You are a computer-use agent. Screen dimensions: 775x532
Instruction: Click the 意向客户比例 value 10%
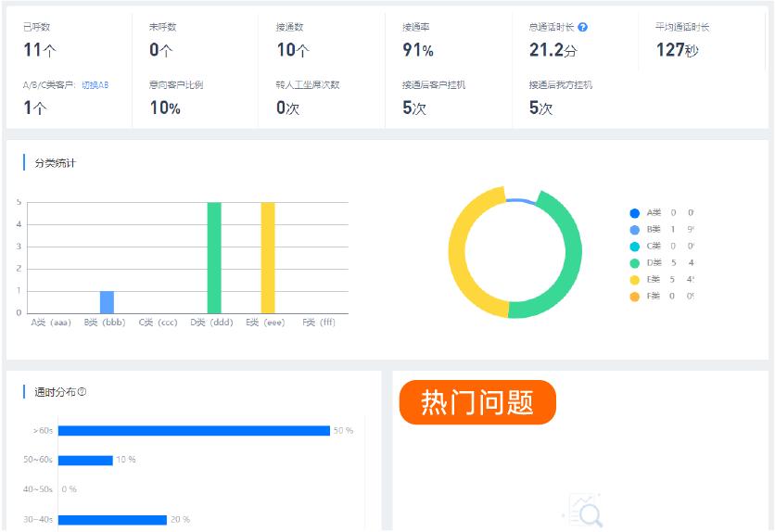[165, 108]
